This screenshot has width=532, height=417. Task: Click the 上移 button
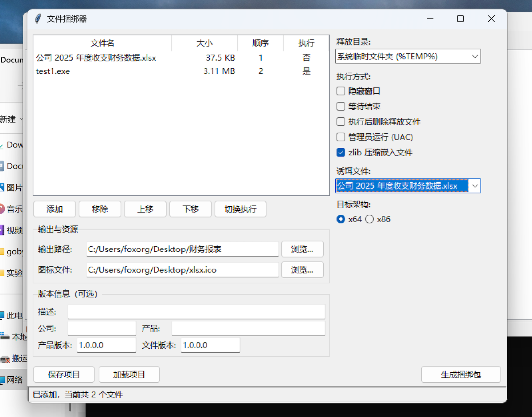coord(145,209)
